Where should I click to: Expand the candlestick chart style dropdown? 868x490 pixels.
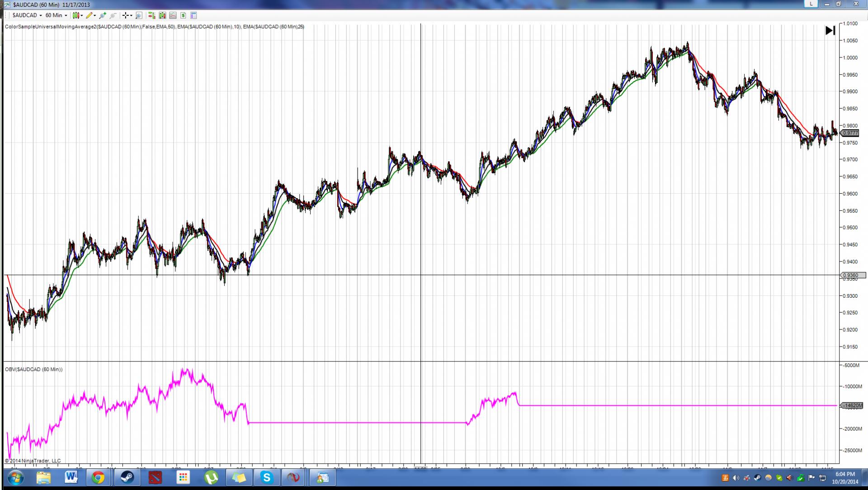(81, 15)
